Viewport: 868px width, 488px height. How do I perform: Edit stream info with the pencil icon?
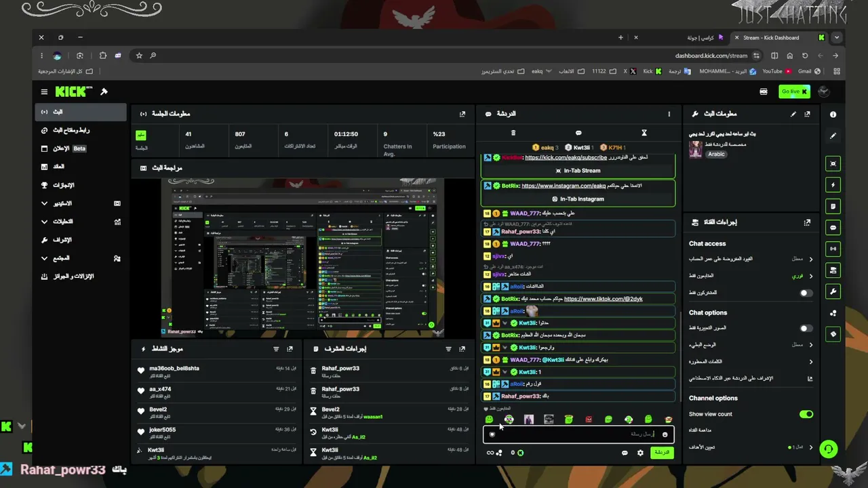point(793,114)
